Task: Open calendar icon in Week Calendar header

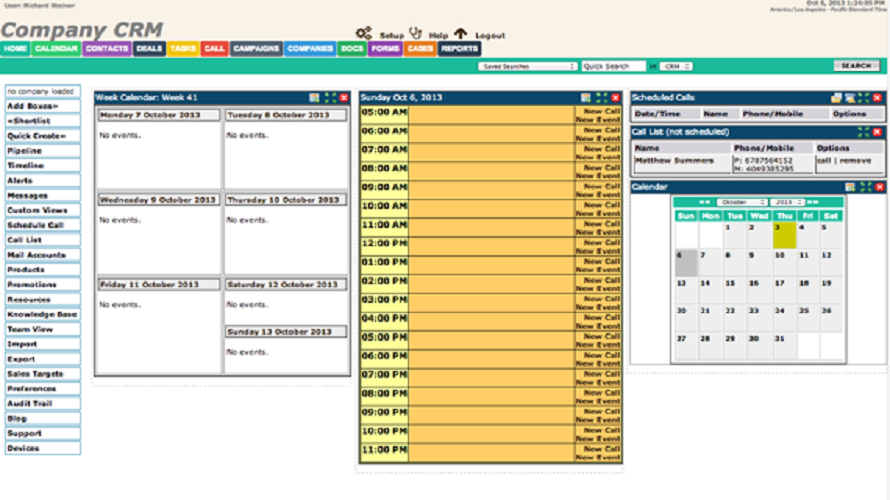Action: tap(315, 97)
